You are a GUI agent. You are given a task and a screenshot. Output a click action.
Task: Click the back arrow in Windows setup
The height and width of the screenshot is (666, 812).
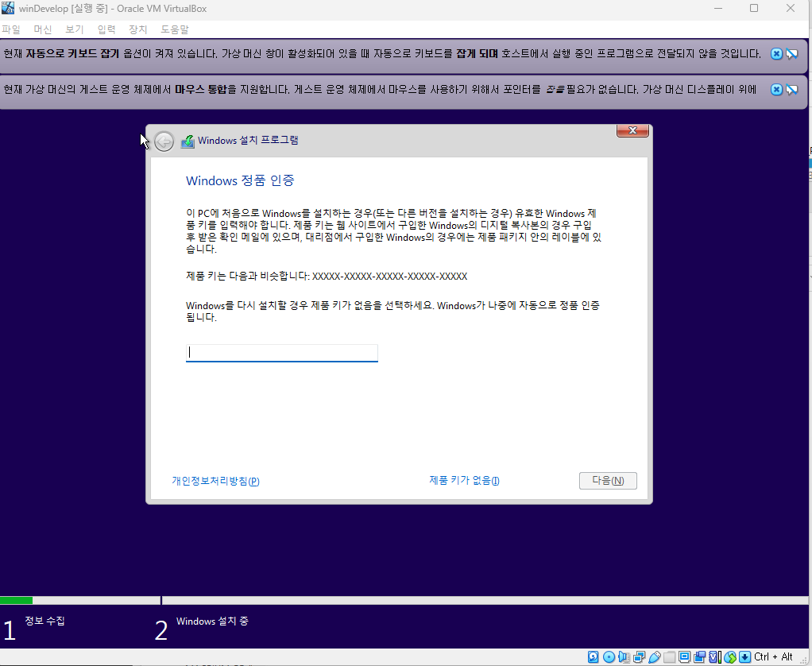pyautogui.click(x=164, y=141)
